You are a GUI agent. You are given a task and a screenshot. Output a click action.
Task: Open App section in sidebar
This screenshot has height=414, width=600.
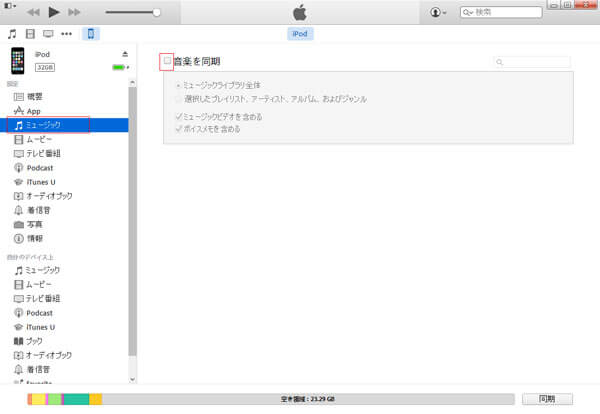[27, 111]
